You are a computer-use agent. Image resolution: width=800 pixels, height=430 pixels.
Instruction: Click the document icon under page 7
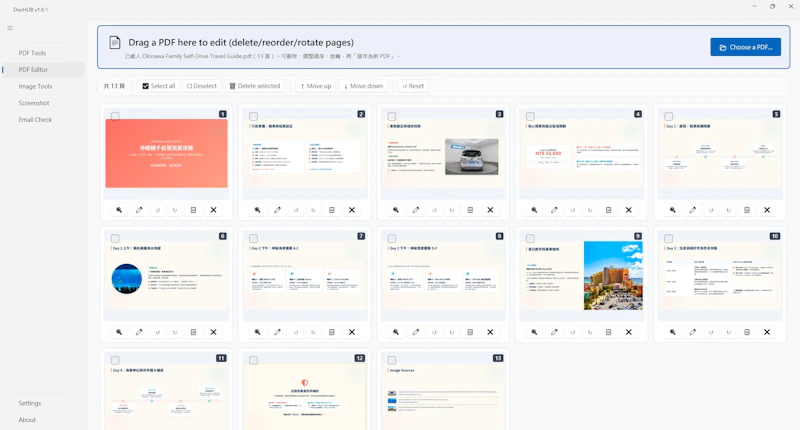(332, 332)
